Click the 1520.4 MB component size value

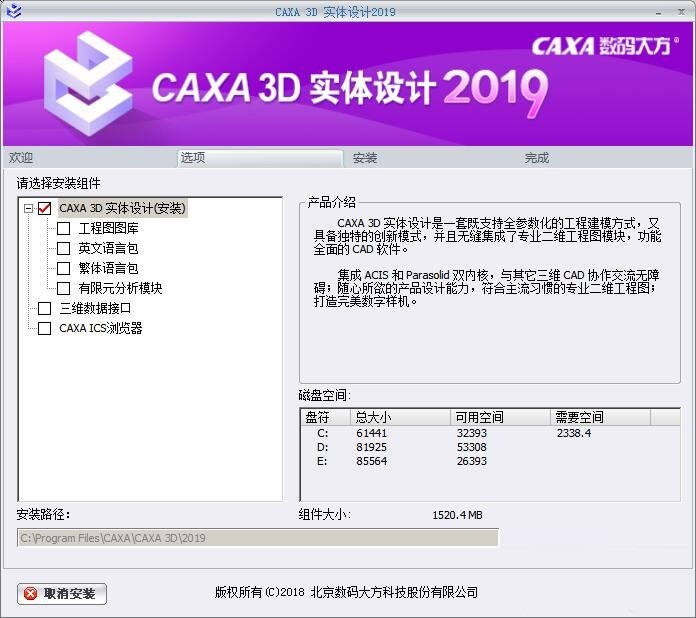click(457, 515)
